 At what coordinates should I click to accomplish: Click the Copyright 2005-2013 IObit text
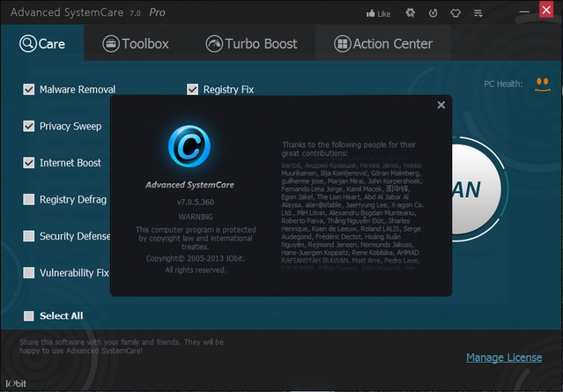click(196, 258)
